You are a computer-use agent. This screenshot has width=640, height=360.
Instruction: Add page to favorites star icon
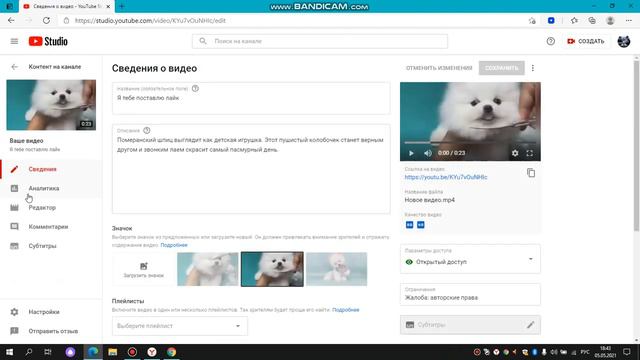(x=532, y=20)
